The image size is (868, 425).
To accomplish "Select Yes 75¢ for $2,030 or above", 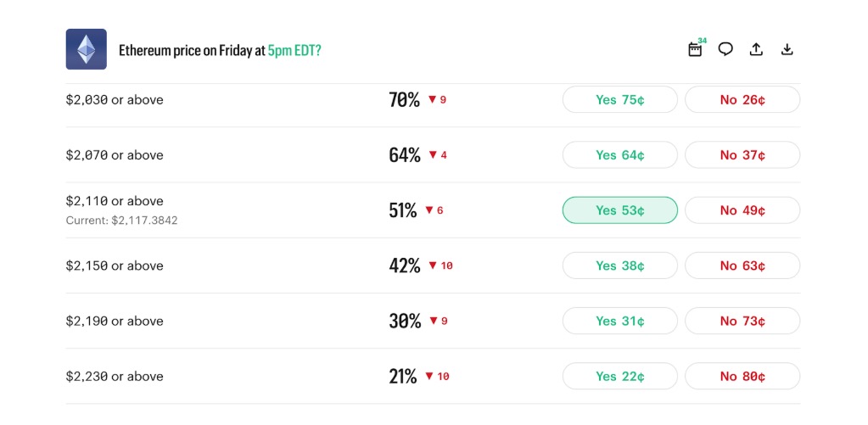I will click(x=619, y=99).
